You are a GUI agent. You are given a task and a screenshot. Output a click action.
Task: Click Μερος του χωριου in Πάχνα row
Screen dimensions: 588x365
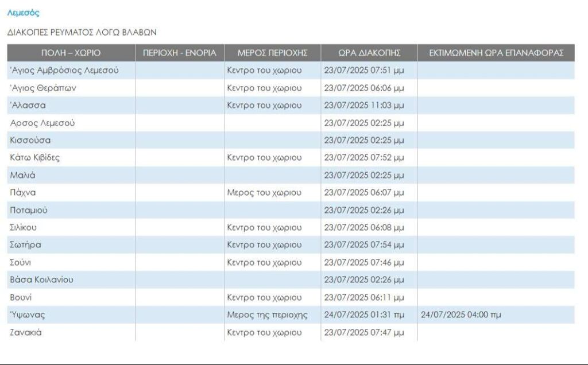coord(264,193)
